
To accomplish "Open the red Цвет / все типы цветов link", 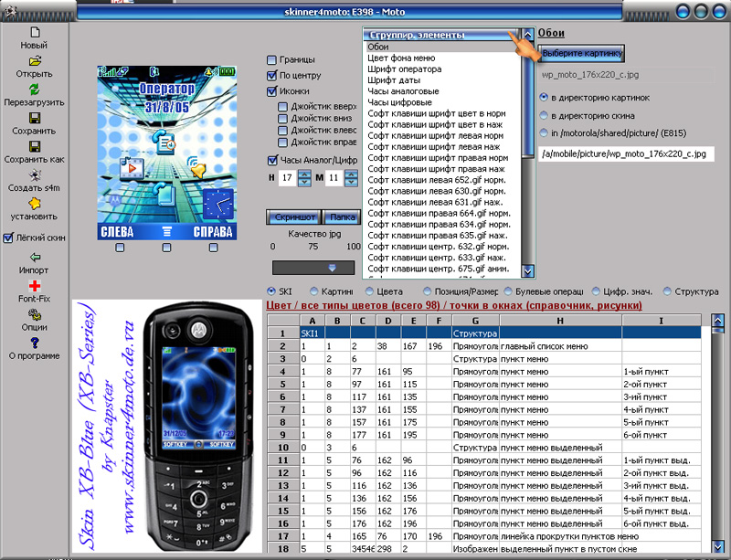I will (x=454, y=305).
